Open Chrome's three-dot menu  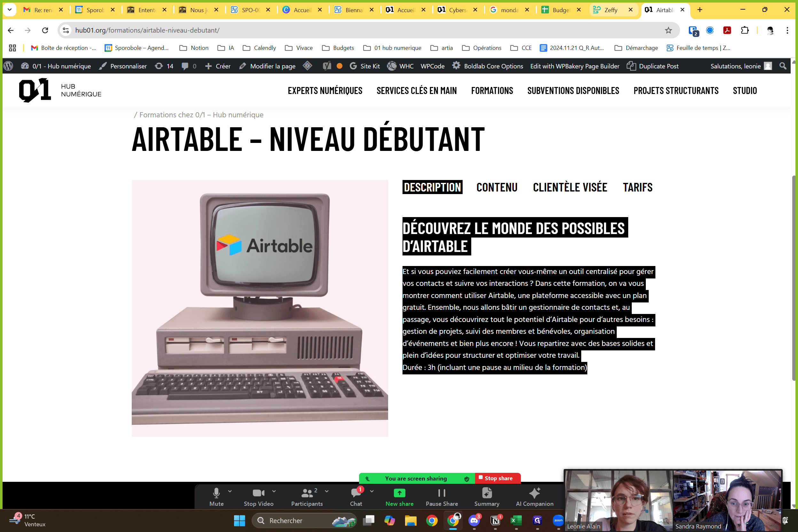pos(787,30)
